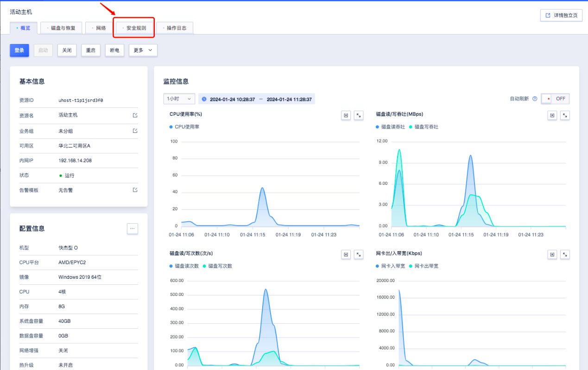The width and height of the screenshot is (588, 370).
Task: Click the 登录 button
Action: [x=19, y=50]
